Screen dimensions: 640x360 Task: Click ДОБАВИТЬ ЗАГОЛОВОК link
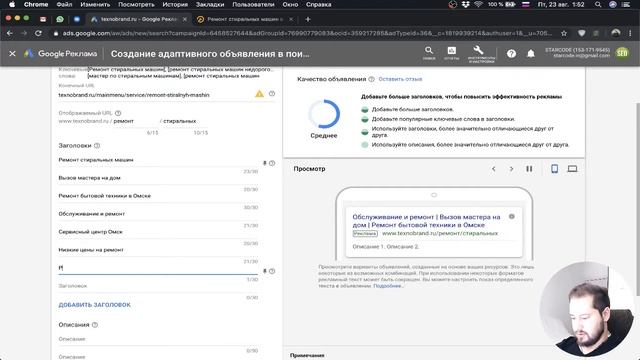point(94,305)
